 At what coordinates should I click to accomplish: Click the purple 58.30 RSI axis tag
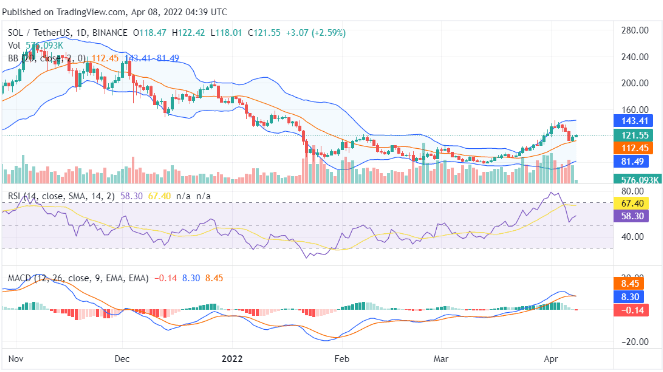631,216
